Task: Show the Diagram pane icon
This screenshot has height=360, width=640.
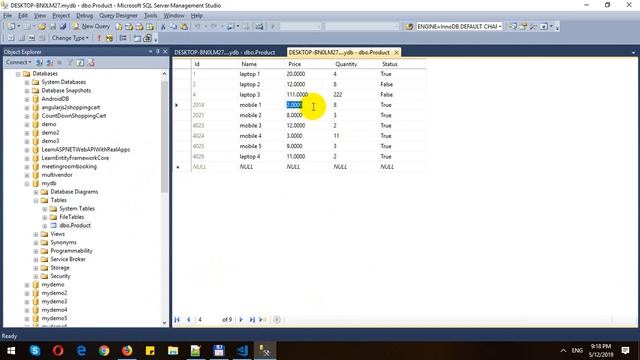Action: click(11, 38)
